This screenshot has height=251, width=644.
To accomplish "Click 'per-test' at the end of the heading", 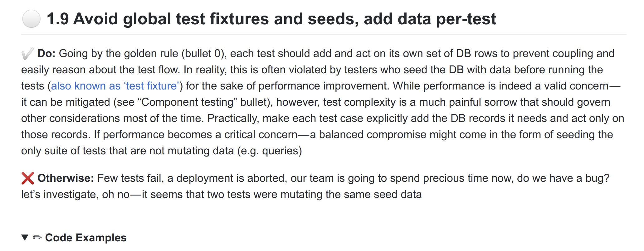I will [x=466, y=19].
